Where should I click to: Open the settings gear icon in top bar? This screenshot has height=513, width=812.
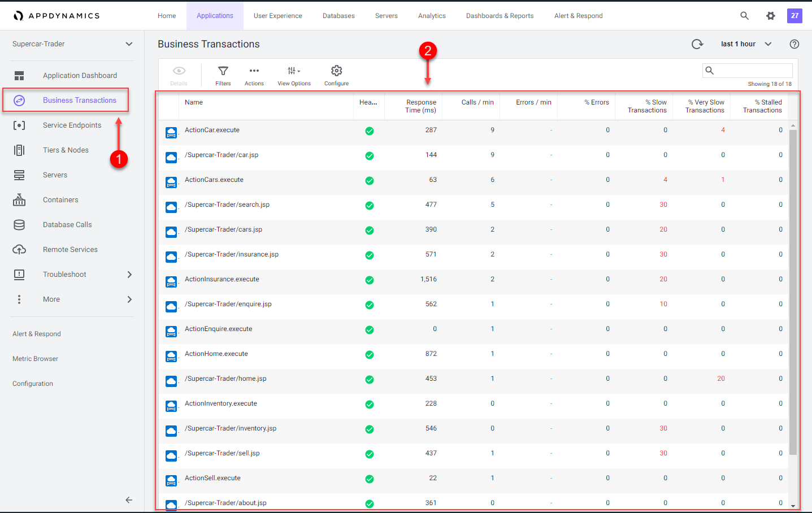click(771, 16)
